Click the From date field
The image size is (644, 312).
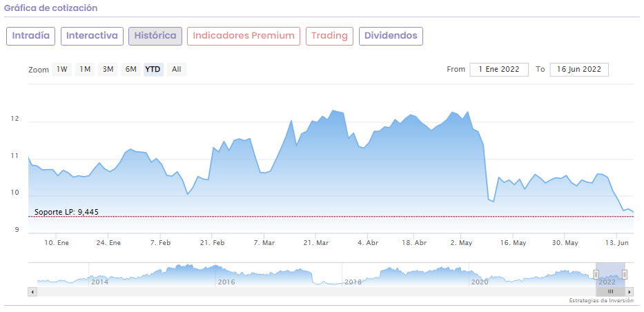[x=499, y=69]
